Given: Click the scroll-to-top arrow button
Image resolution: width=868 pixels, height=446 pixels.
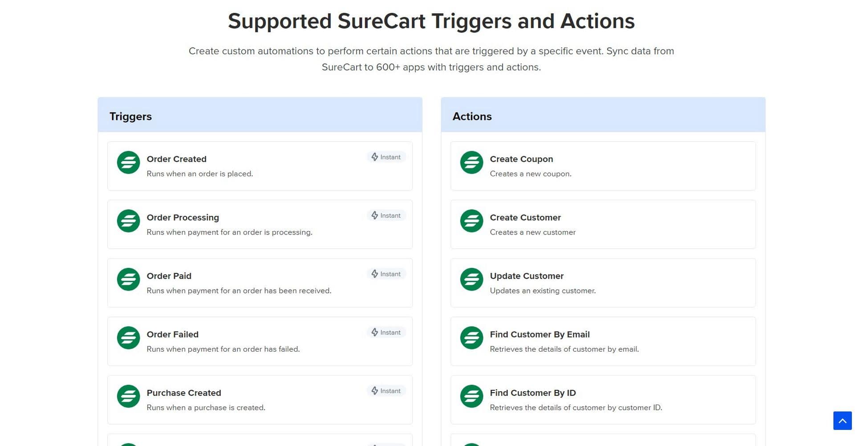Looking at the screenshot, I should tap(842, 420).
